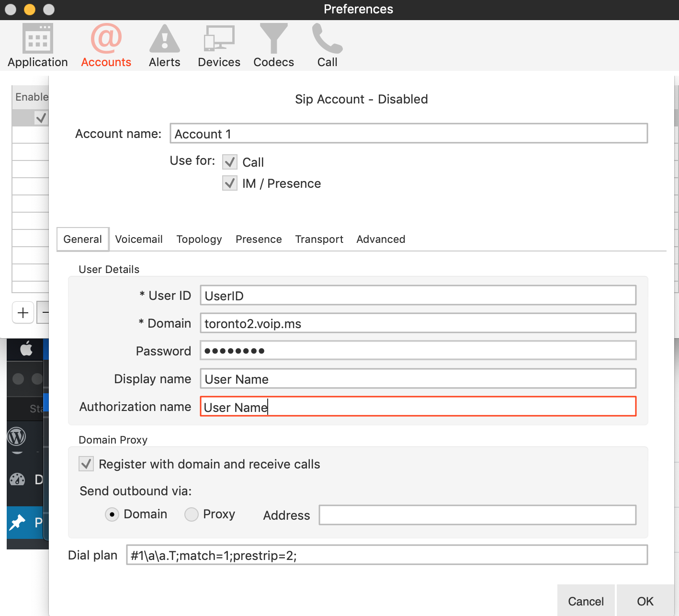Viewport: 679px width, 616px height.
Task: Disable the Call checkbox under Use for
Action: click(230, 162)
